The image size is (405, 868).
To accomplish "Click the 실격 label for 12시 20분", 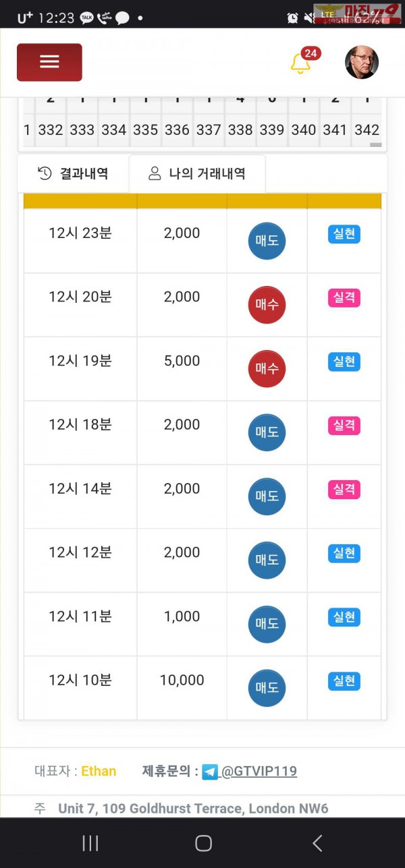I will 344,297.
